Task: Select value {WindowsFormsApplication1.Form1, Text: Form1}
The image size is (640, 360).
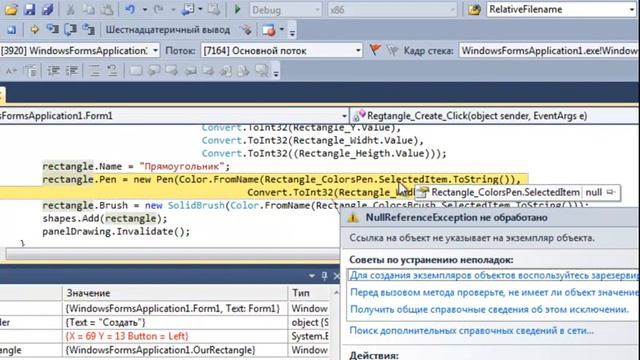Action: tap(173, 309)
